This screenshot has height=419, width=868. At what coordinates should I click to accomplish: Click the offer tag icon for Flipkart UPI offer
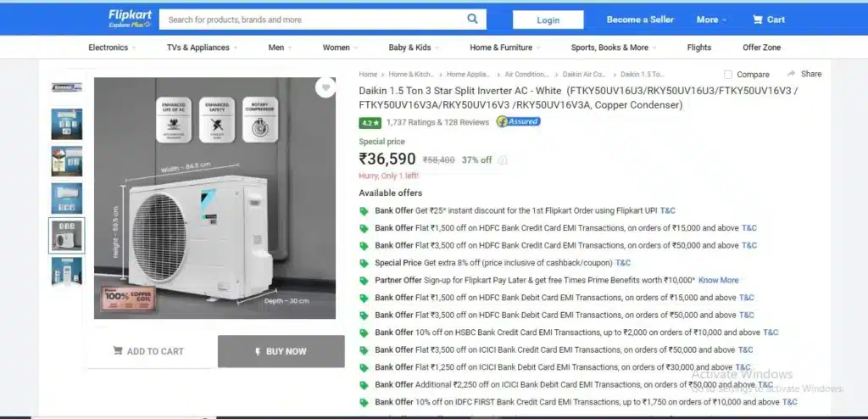click(364, 211)
